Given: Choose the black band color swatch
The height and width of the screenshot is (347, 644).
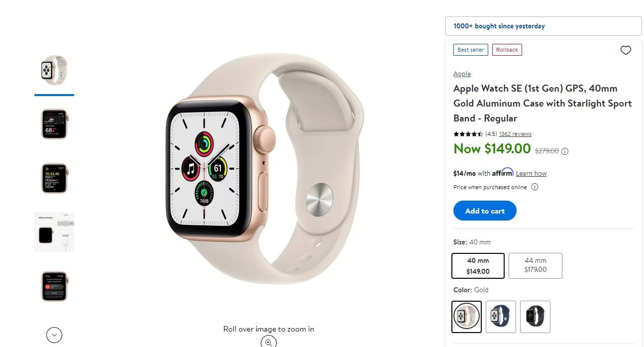Looking at the screenshot, I should 535,317.
